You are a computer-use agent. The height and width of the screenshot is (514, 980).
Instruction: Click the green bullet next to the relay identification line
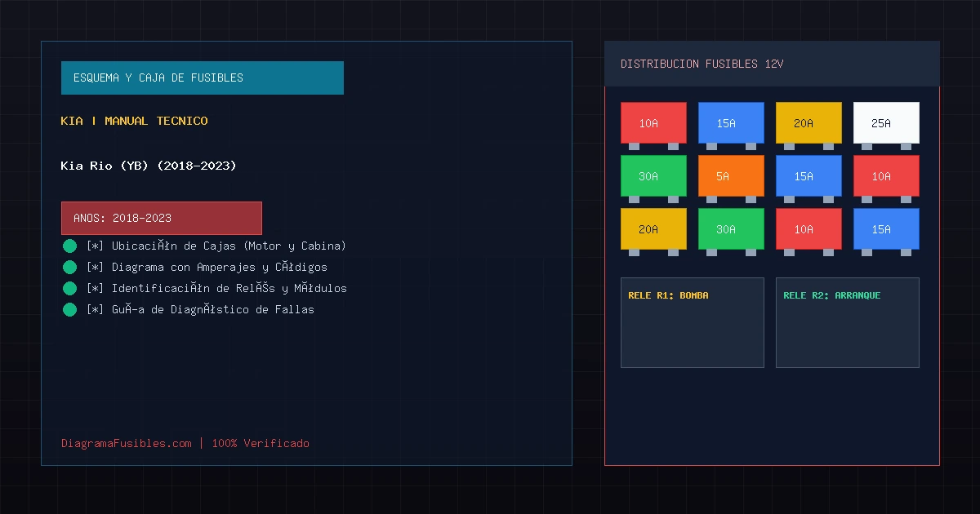point(69,288)
